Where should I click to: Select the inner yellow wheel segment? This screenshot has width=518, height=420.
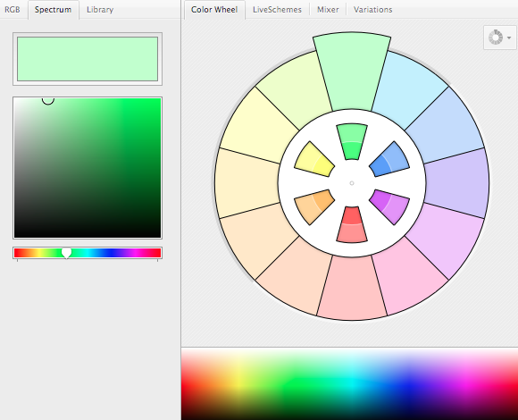[x=313, y=159]
